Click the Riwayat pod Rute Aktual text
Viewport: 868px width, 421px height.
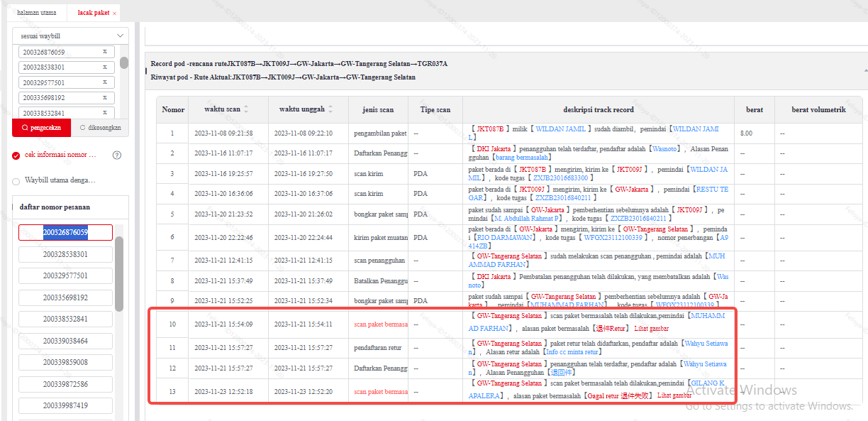283,77
